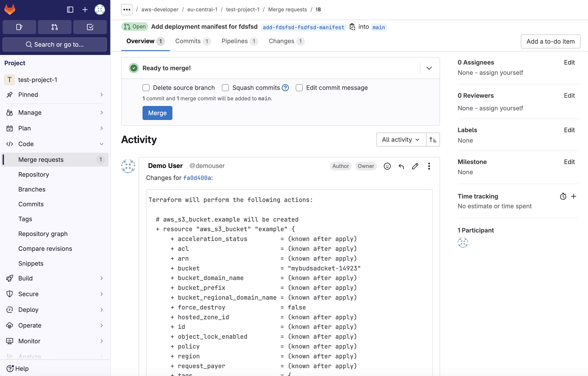Screen dimensions: 588x376
Task: Open commit link fa0d400a
Action: tap(197, 178)
